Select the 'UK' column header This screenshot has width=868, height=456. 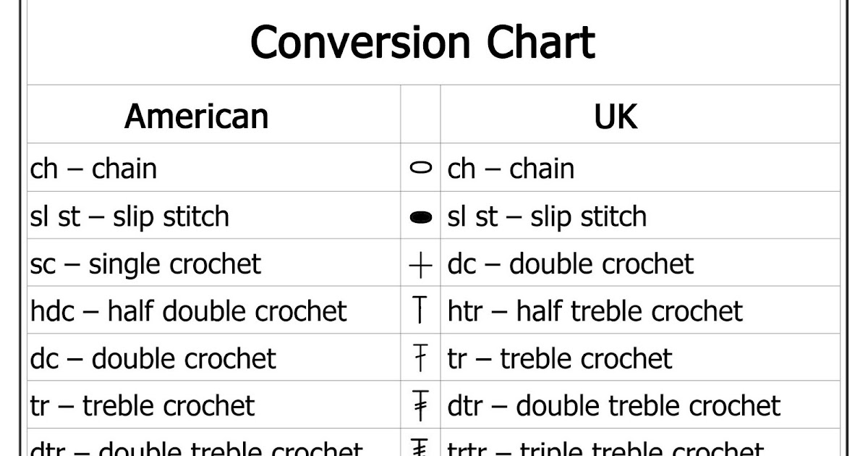616,117
